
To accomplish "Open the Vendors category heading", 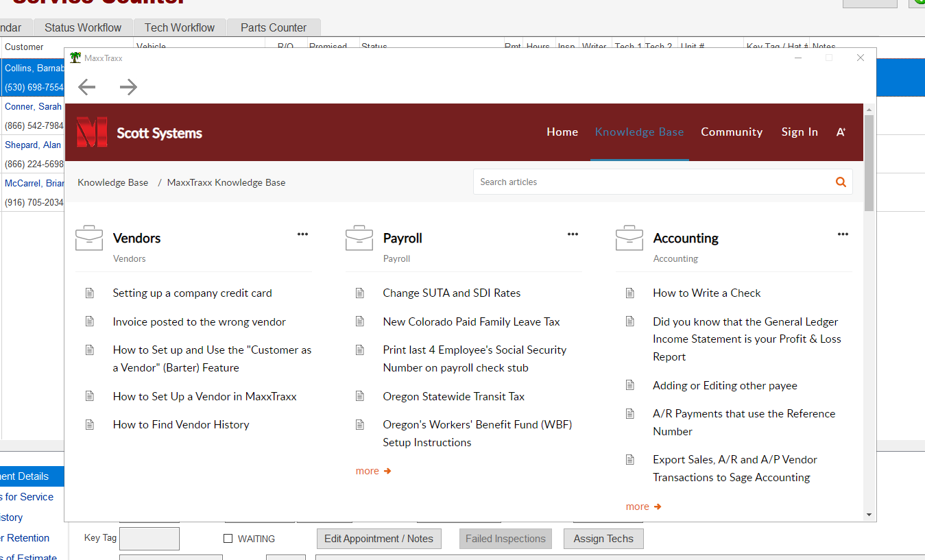I will click(x=136, y=238).
